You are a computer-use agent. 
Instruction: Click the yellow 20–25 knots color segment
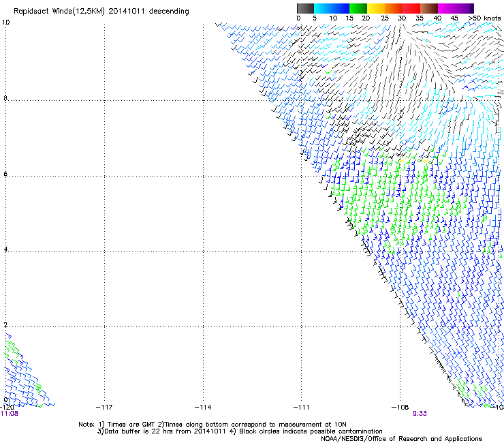coord(376,8)
